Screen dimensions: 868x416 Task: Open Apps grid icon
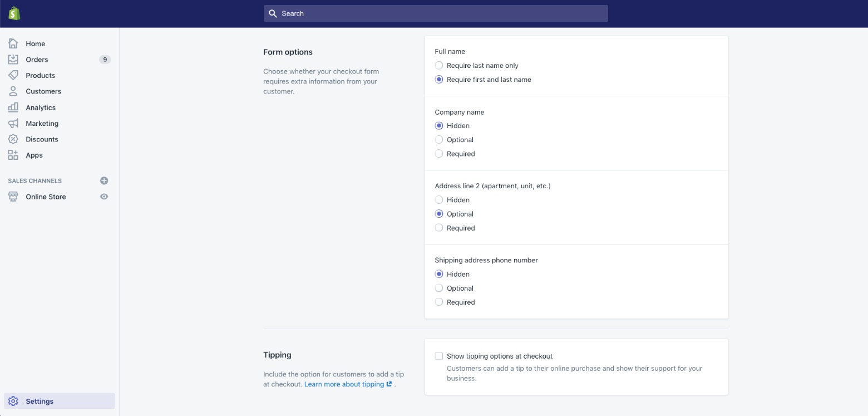pos(13,155)
